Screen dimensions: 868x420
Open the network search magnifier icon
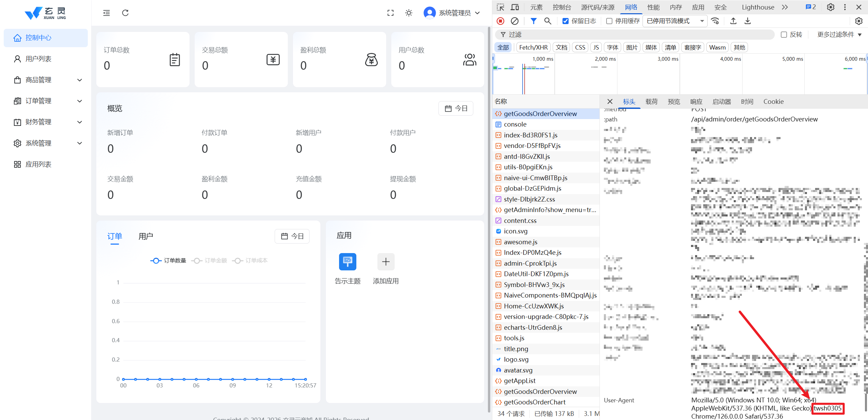548,21
